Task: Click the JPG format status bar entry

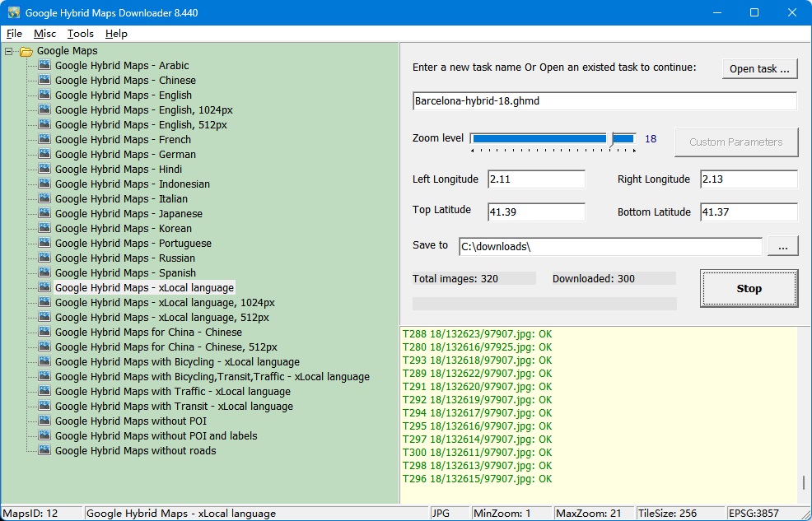Action: 450,514
